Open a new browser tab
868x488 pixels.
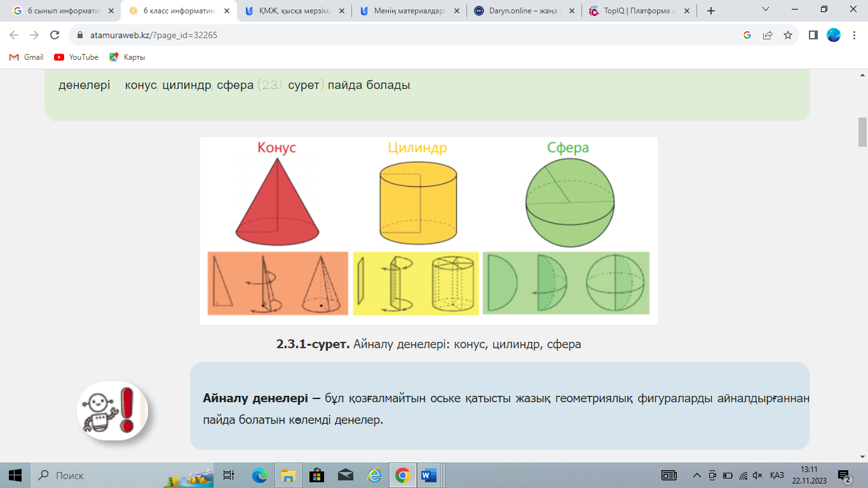point(711,11)
